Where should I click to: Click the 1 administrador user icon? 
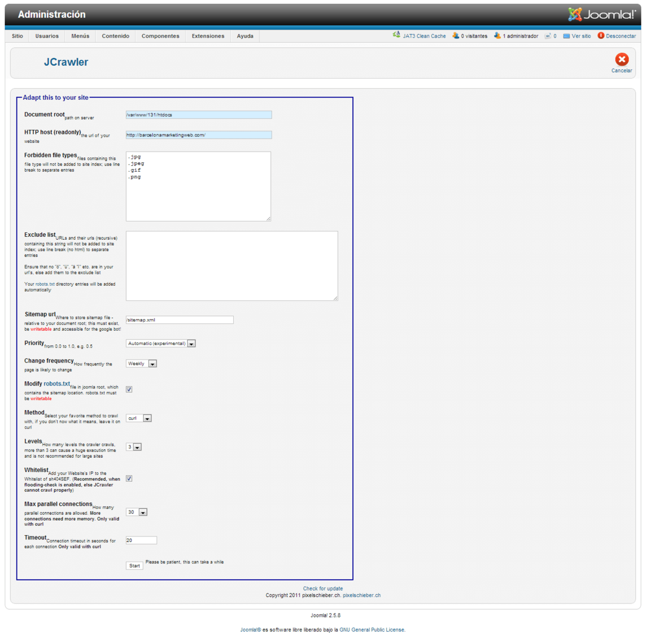click(497, 35)
